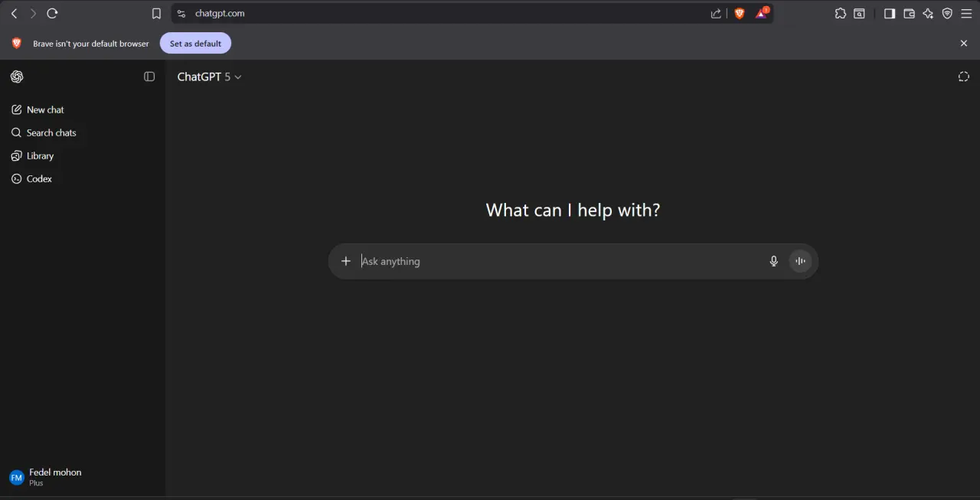980x500 pixels.
Task: Share this page using the share icon
Action: [x=716, y=13]
